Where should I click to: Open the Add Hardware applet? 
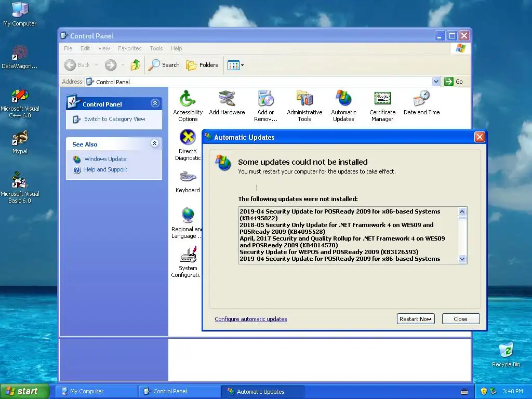point(227,102)
